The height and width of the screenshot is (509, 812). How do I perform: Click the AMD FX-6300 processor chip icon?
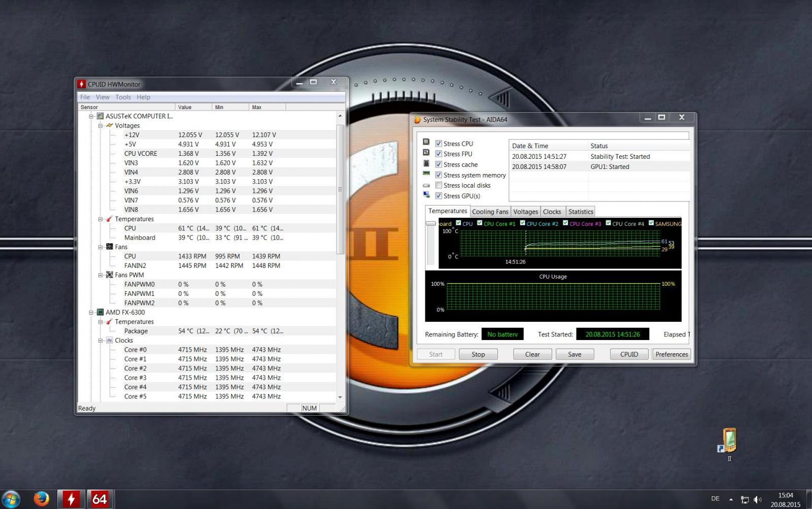100,312
